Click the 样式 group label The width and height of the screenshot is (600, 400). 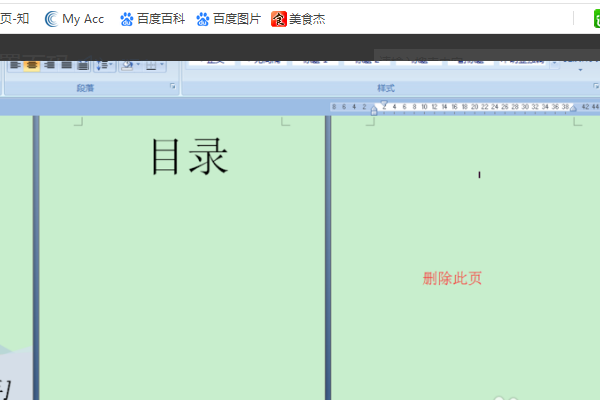point(386,88)
